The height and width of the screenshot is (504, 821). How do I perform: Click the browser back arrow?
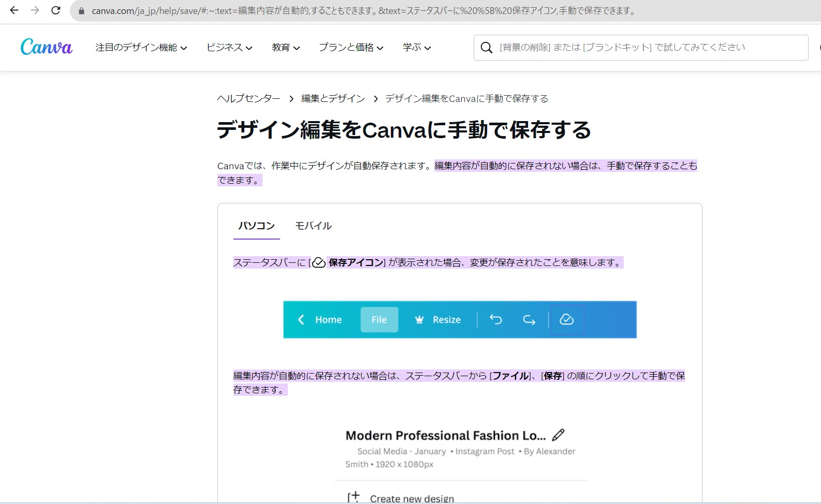(x=14, y=10)
